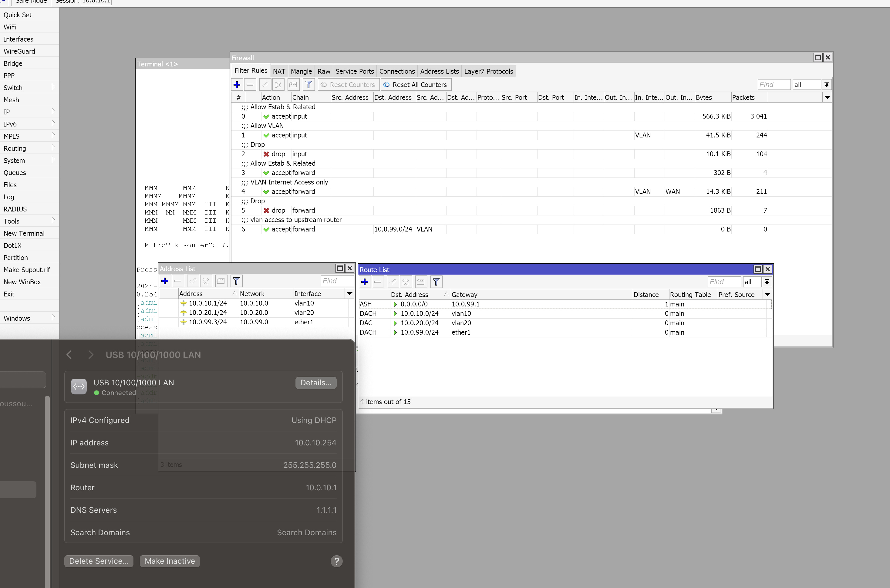Add a new route in Route List
The image size is (890, 588).
tap(365, 282)
